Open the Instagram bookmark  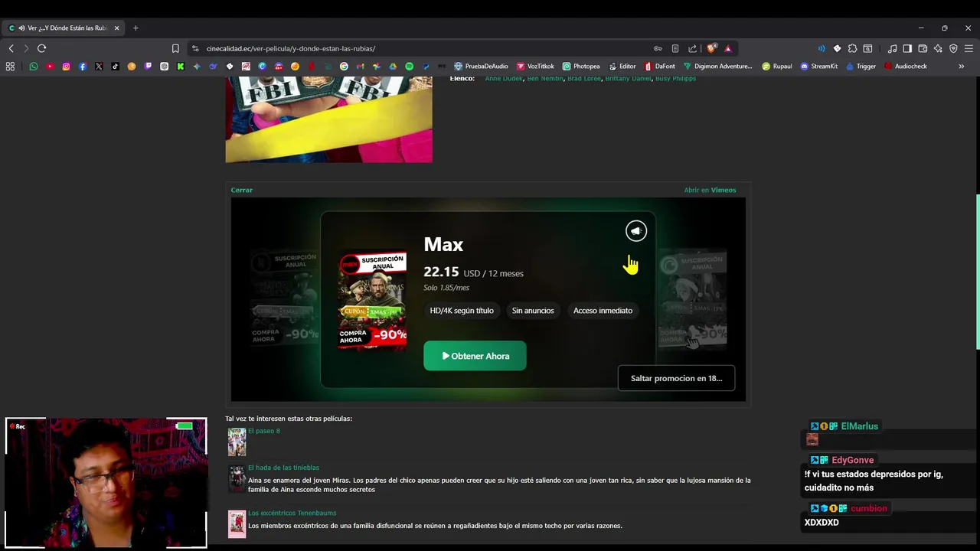[x=66, y=67]
